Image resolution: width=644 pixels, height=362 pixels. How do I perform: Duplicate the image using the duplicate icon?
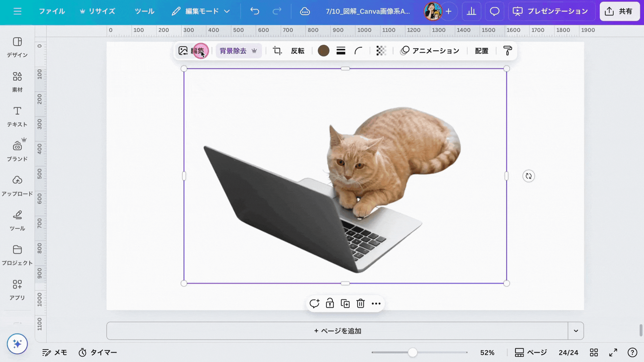(x=345, y=304)
